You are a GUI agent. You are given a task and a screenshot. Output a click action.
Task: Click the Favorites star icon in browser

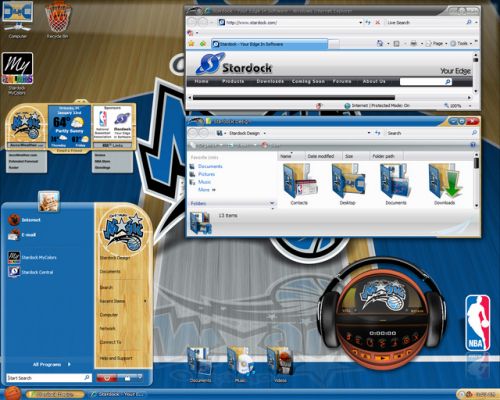[191, 44]
